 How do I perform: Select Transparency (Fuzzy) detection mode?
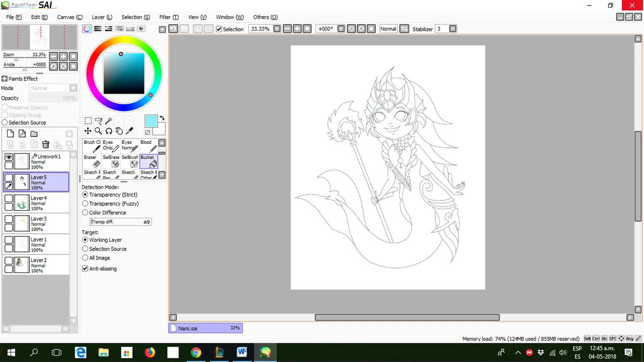[85, 204]
